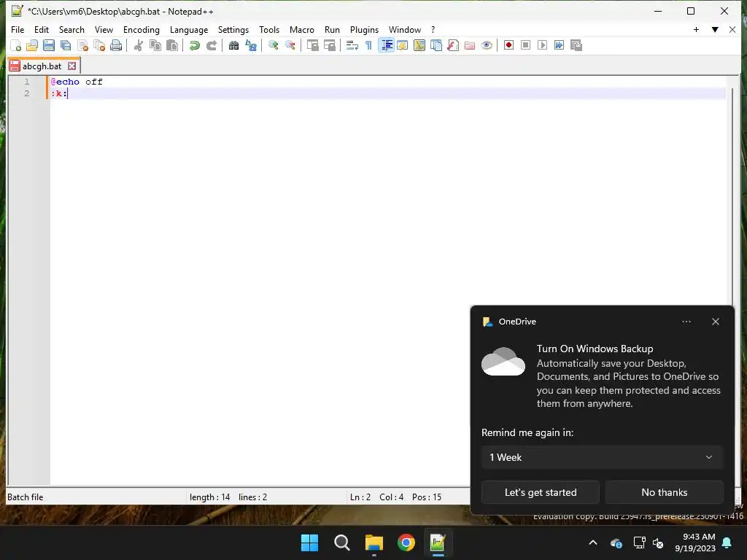This screenshot has width=747, height=560.
Task: Click the Copy toolbar icon
Action: (155, 45)
